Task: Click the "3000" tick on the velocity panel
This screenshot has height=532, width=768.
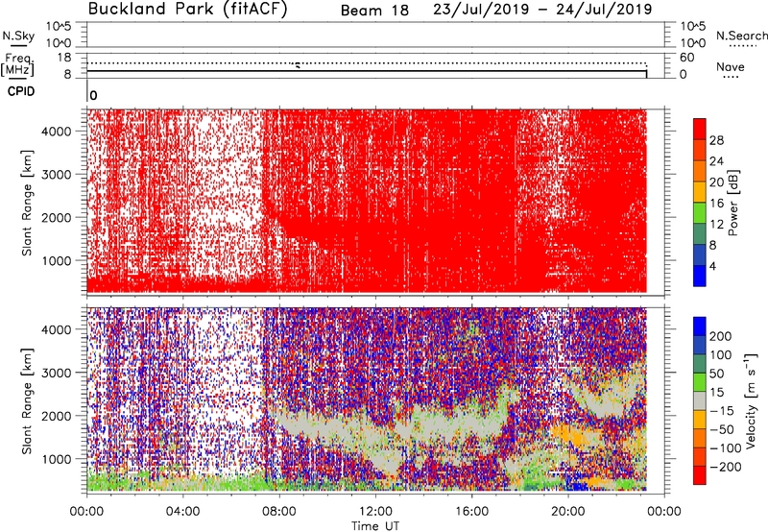Action: point(57,373)
